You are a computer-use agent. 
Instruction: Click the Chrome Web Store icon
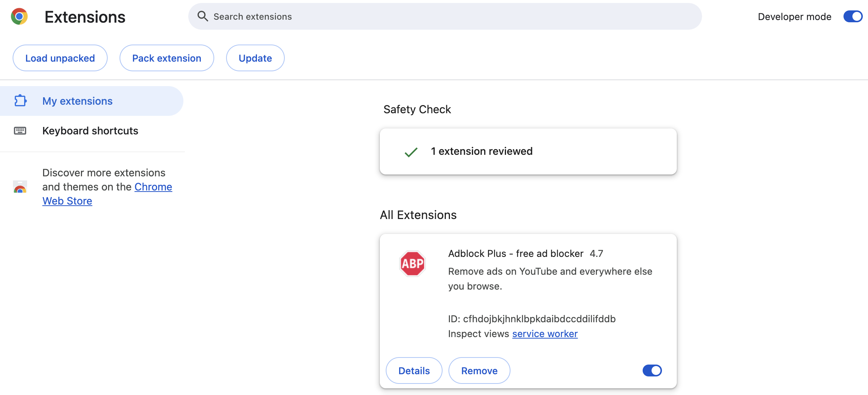point(20,187)
